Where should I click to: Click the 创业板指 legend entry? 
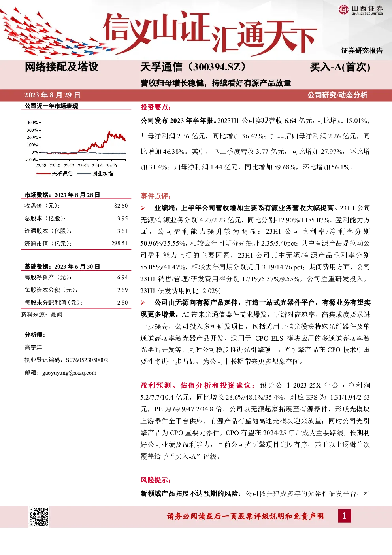point(95,174)
